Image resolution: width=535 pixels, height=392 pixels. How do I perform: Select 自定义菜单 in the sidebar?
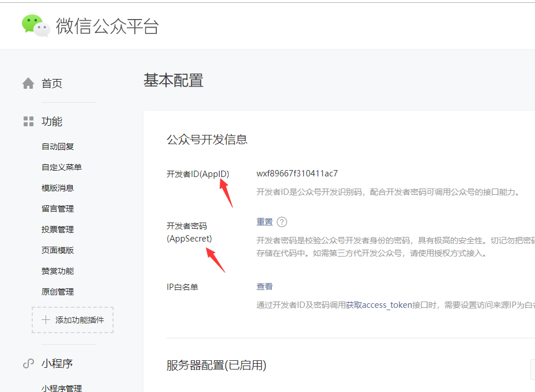click(62, 167)
